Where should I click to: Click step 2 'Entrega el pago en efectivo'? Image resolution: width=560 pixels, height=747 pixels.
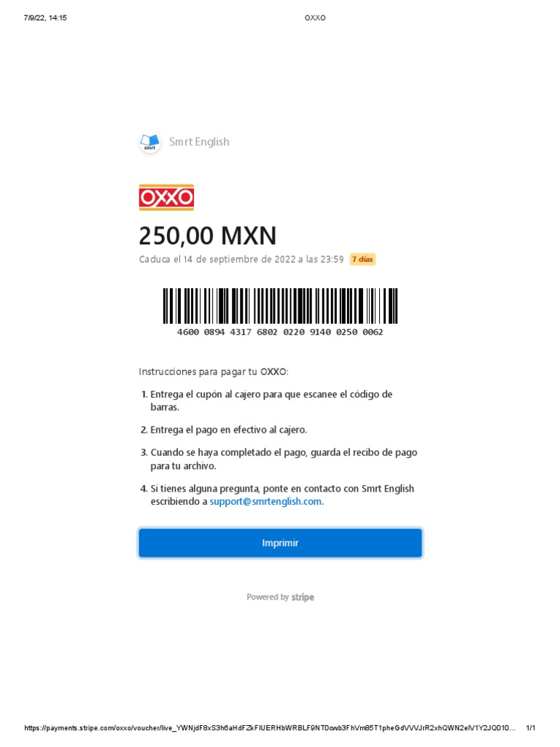coord(228,430)
